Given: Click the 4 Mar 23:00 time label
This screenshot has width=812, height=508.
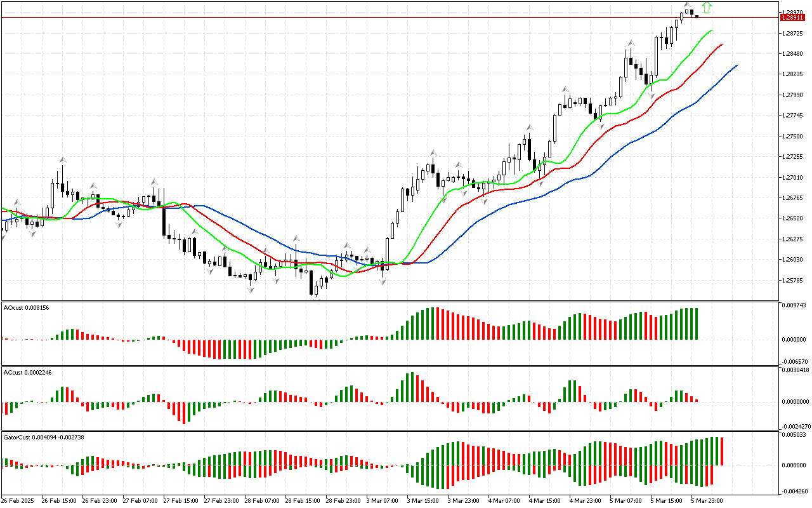Looking at the screenshot, I should (586, 501).
